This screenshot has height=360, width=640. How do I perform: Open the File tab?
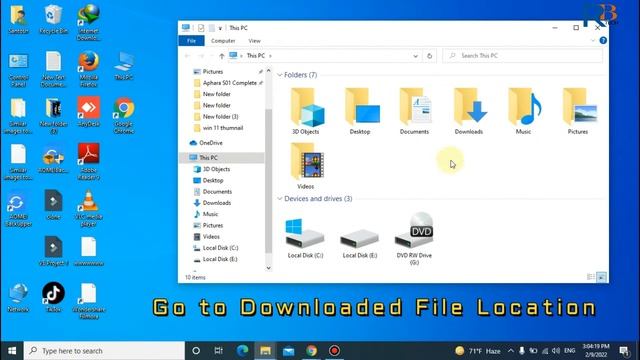[191, 41]
